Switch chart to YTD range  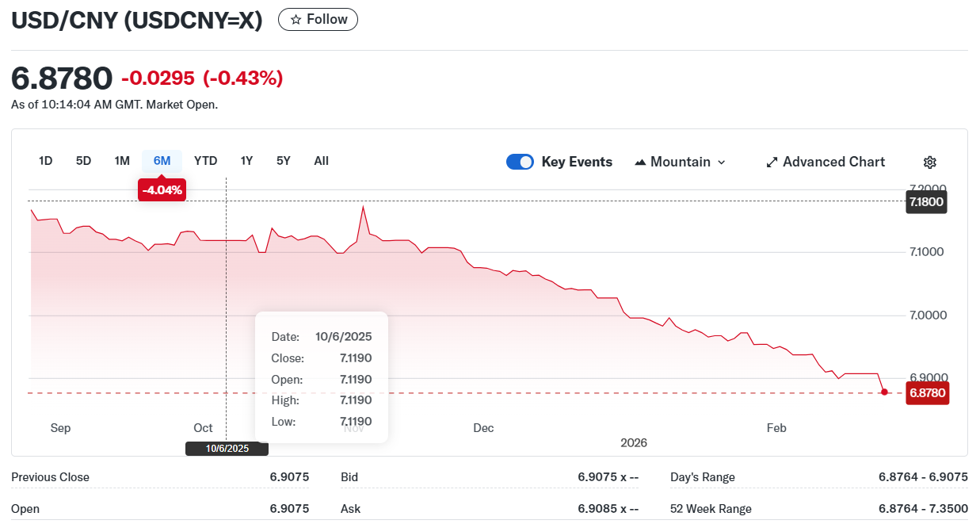coord(205,161)
